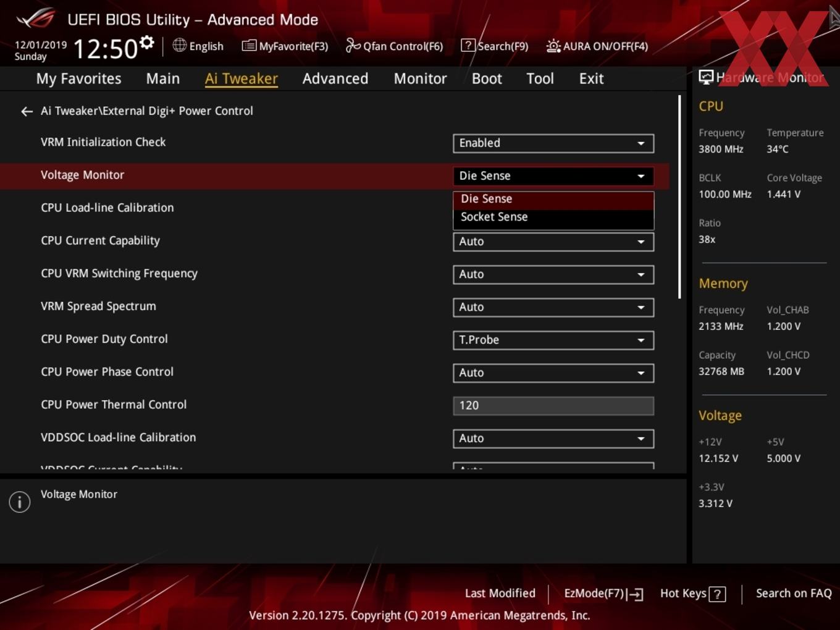Open Search on FAQ link
The width and height of the screenshot is (840, 630).
point(794,593)
